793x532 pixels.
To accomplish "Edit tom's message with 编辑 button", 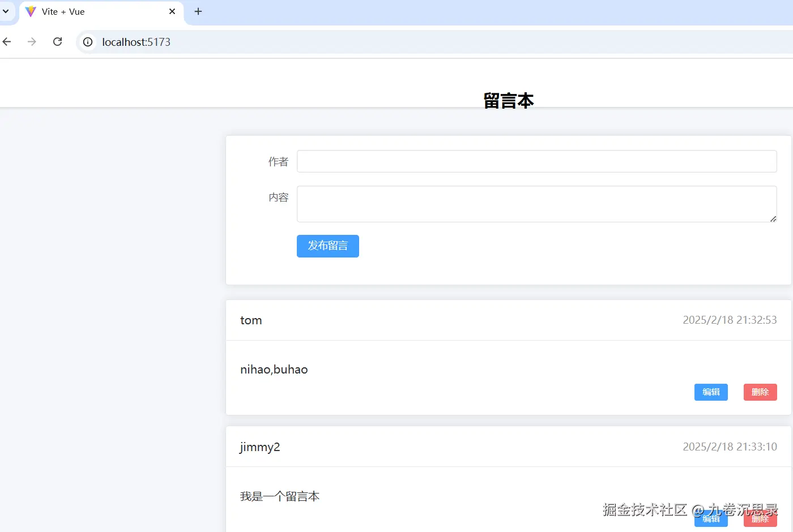I will click(711, 392).
